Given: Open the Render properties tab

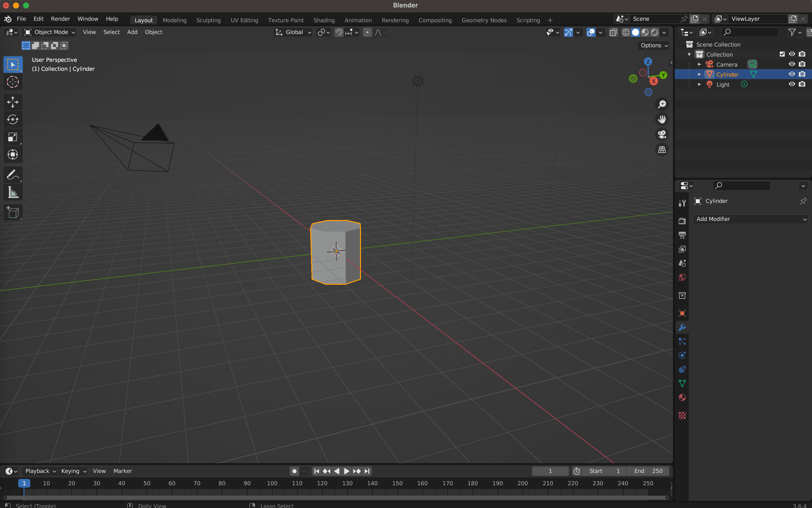Looking at the screenshot, I should pyautogui.click(x=682, y=221).
